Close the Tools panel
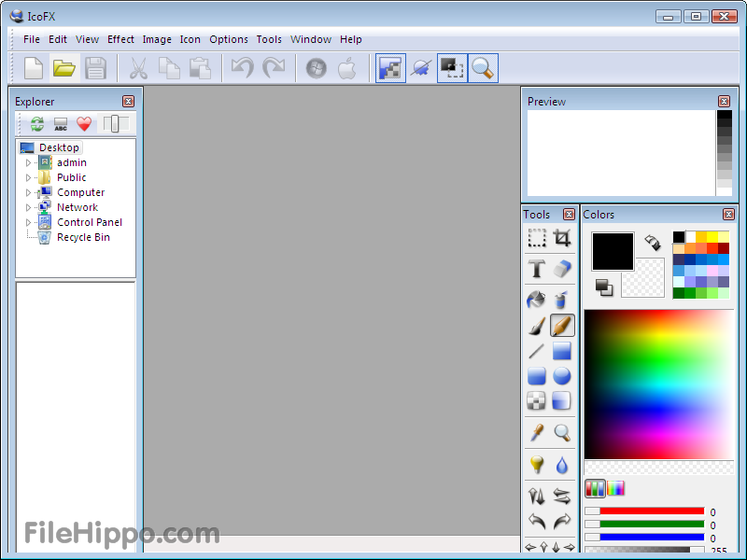Screen dimensions: 747x560 click(x=569, y=215)
